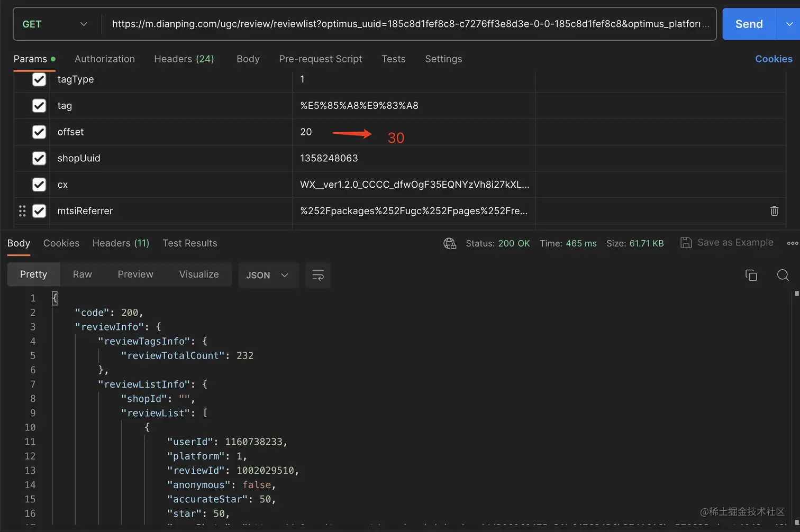
Task: Select the Pretty response view
Action: pos(33,274)
